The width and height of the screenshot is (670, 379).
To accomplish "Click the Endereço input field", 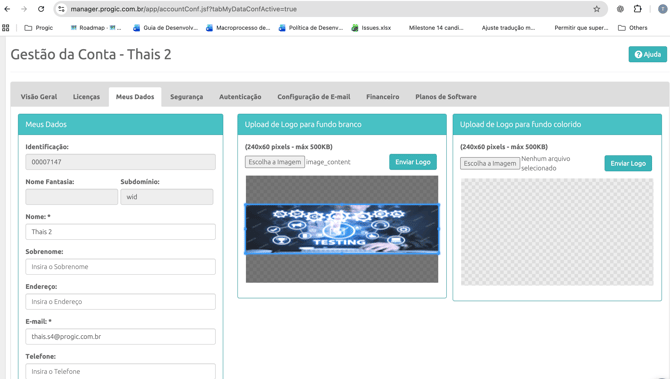I will point(120,302).
